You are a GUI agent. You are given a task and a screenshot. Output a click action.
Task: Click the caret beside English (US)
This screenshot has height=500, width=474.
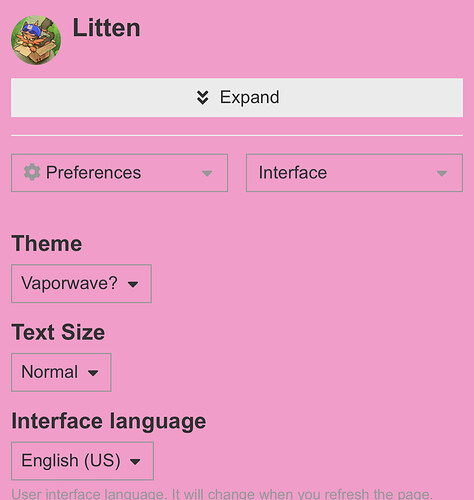(135, 462)
